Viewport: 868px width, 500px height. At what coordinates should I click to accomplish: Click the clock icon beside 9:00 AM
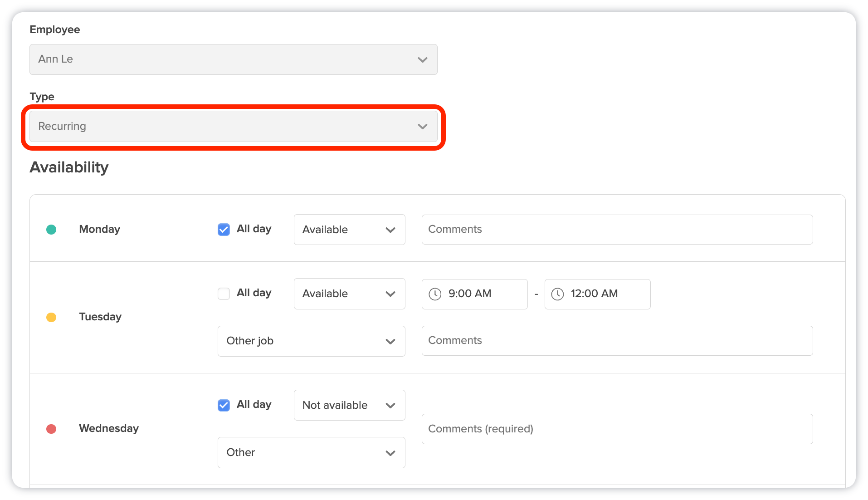[435, 294]
